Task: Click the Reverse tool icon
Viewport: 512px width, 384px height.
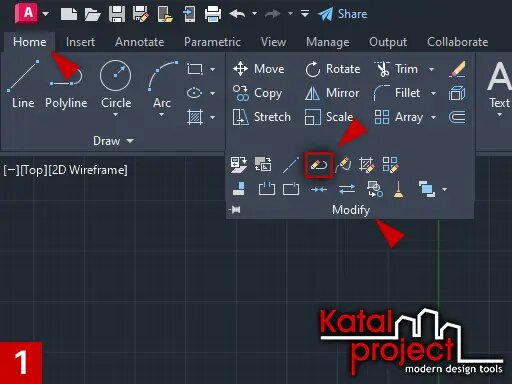Action: pos(347,189)
